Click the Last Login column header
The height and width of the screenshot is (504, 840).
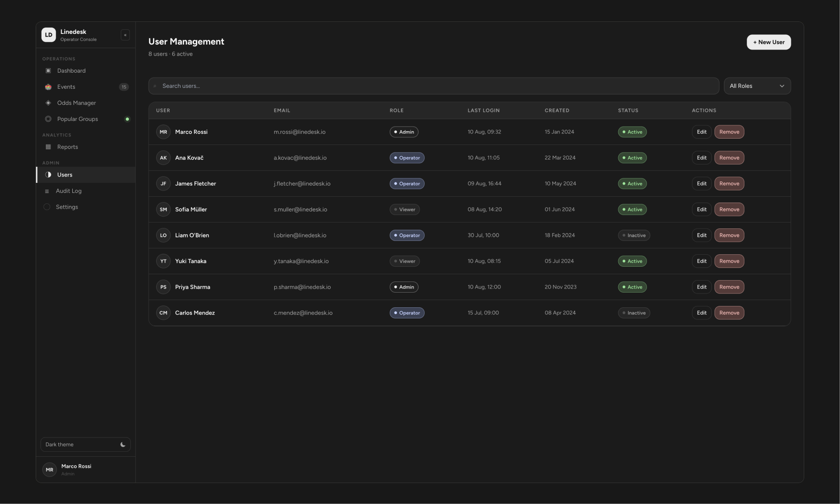(x=484, y=111)
